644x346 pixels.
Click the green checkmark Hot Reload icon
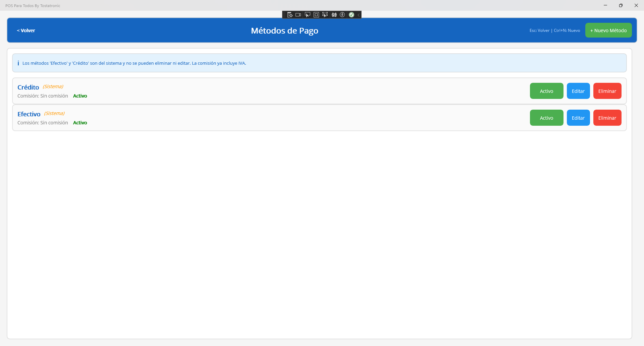point(352,15)
